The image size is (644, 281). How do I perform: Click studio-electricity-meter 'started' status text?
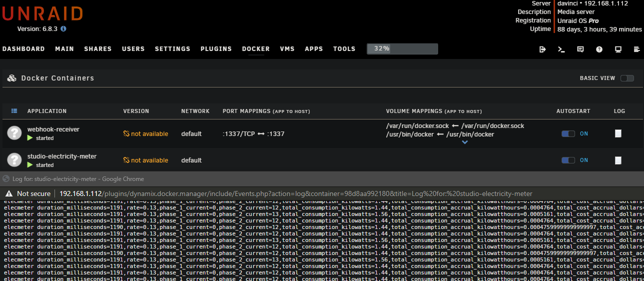(x=44, y=165)
